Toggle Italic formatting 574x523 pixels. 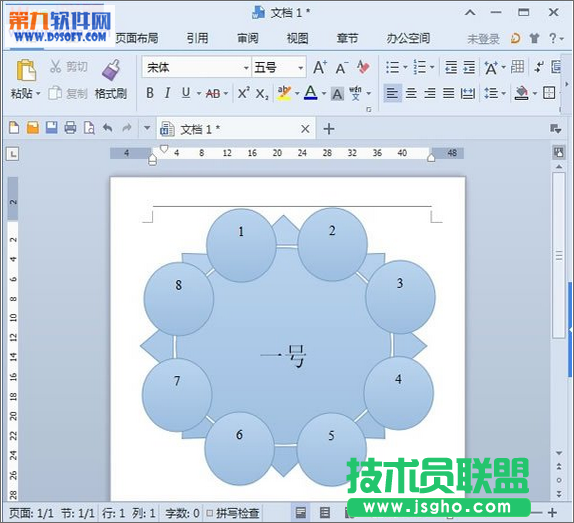coord(167,93)
